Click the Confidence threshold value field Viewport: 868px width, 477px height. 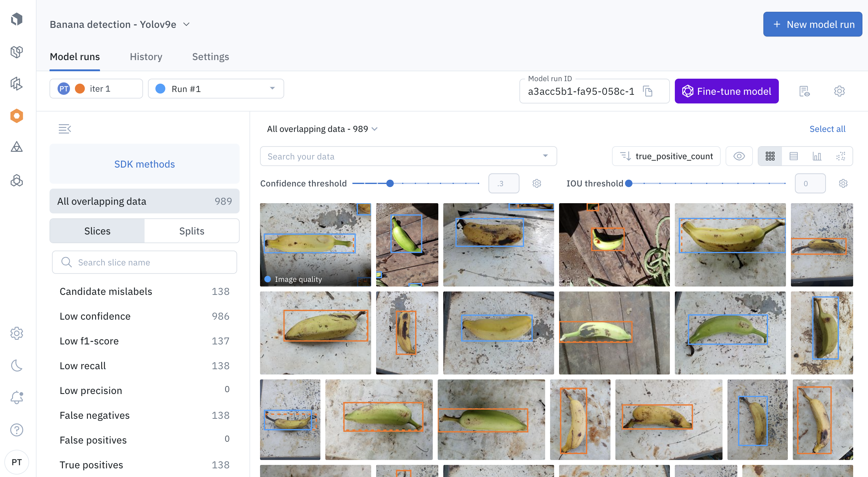coord(503,183)
